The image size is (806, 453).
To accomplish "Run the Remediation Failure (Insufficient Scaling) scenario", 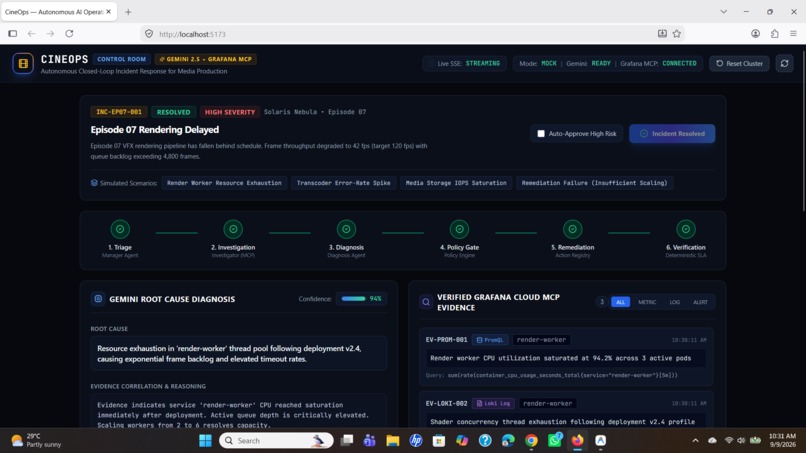I will pyautogui.click(x=595, y=183).
